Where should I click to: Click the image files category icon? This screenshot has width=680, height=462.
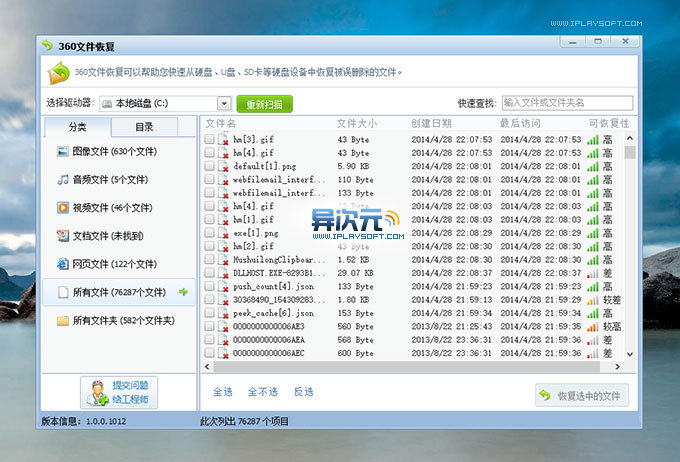[x=63, y=151]
